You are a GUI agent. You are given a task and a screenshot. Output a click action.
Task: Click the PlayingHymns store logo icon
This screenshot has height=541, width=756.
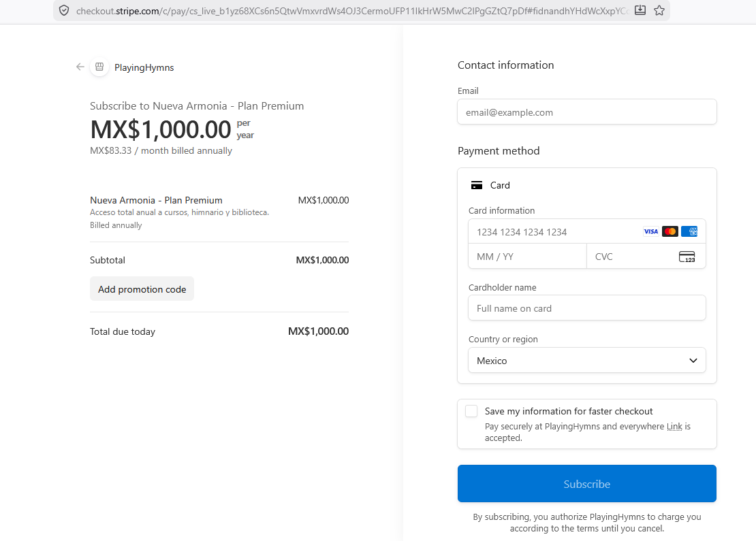99,67
